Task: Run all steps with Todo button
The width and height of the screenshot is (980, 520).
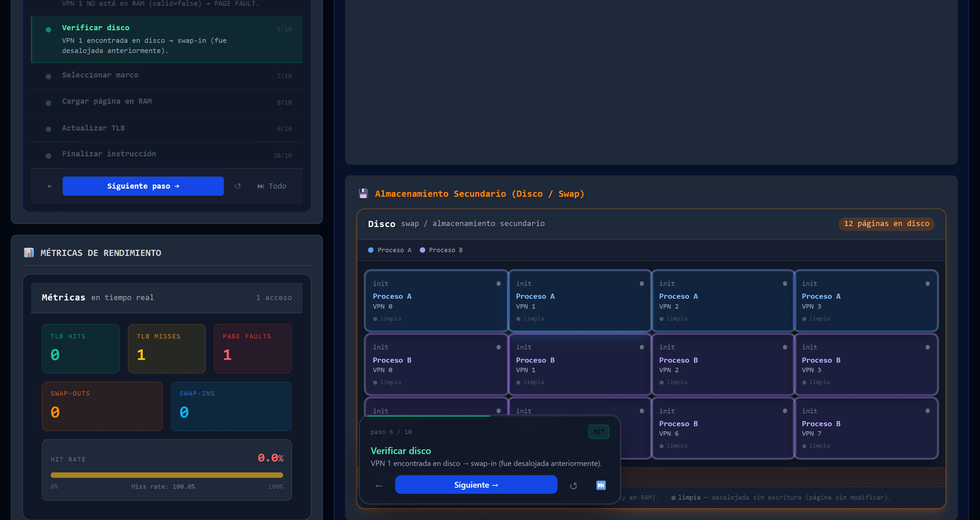Action: 272,186
